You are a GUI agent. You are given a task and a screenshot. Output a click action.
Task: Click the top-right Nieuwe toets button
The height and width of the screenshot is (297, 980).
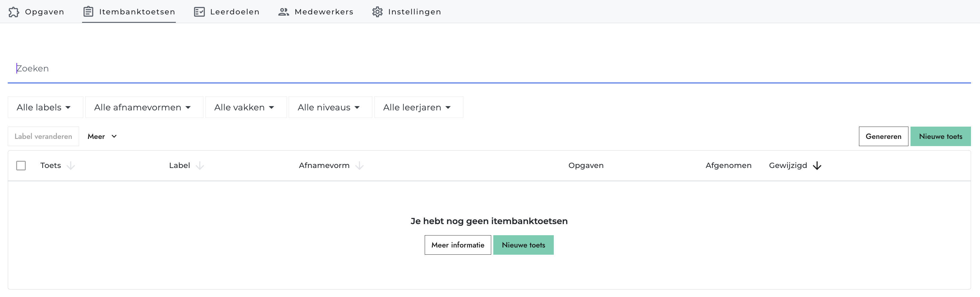point(940,136)
